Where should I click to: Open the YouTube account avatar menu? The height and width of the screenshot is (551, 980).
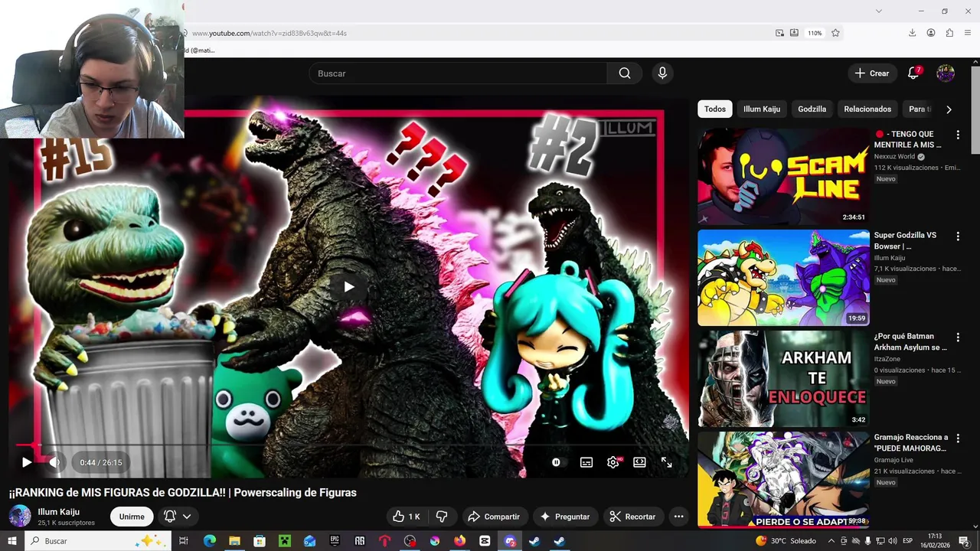point(946,73)
